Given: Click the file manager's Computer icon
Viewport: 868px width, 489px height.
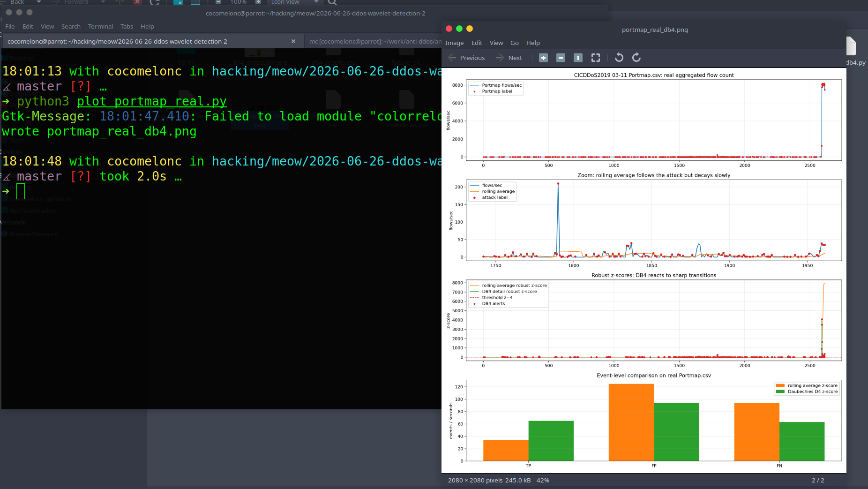Looking at the screenshot, I should 195,2.
